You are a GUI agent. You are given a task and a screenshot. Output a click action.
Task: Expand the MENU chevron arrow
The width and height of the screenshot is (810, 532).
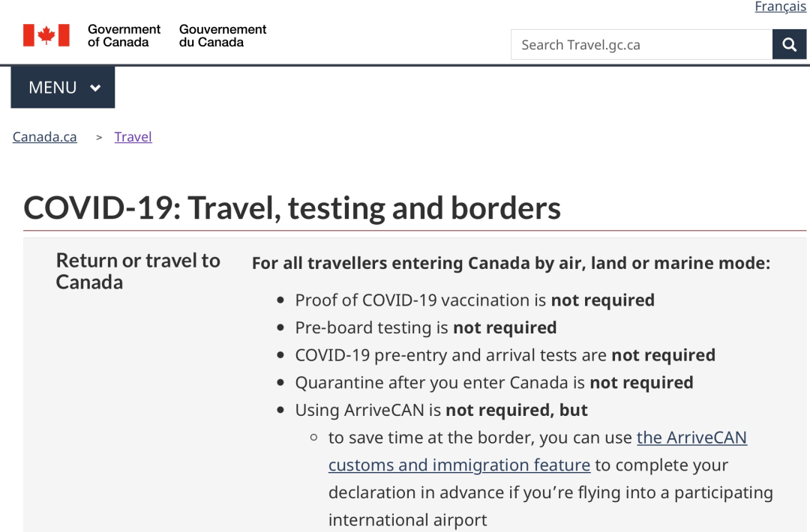point(95,88)
